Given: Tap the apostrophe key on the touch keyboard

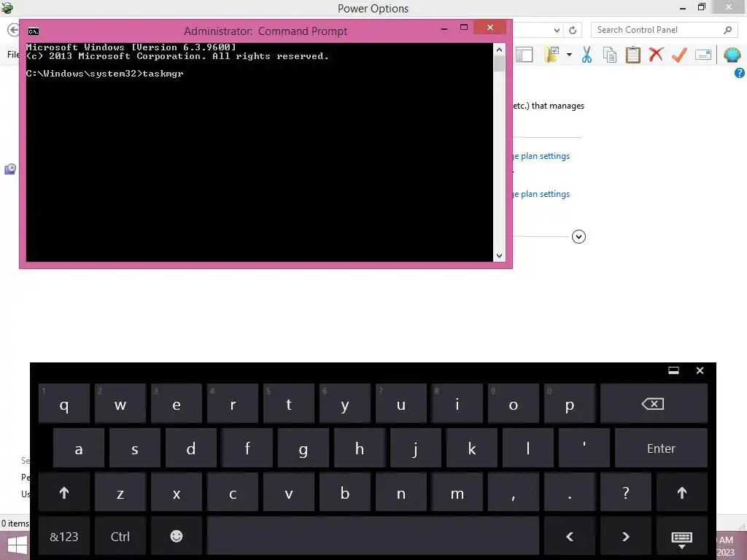Looking at the screenshot, I should [x=584, y=448].
